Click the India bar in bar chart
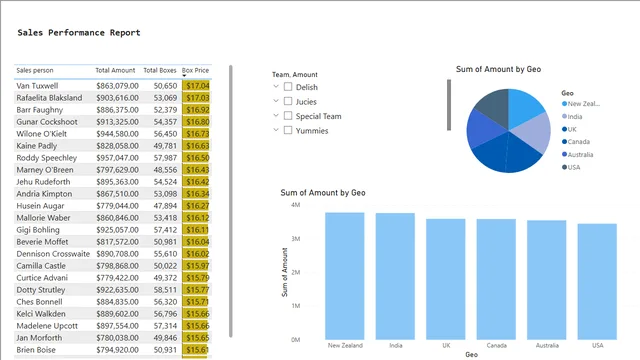The height and width of the screenshot is (360, 640). tap(395, 276)
